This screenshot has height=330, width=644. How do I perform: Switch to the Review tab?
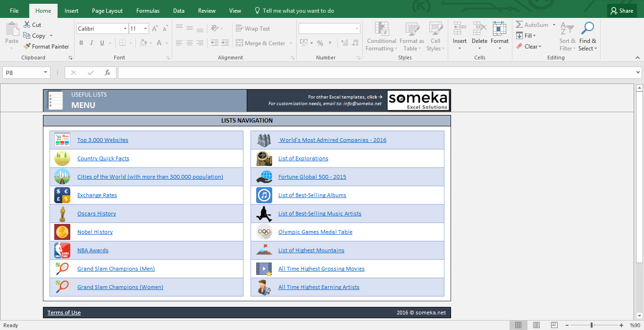[207, 10]
